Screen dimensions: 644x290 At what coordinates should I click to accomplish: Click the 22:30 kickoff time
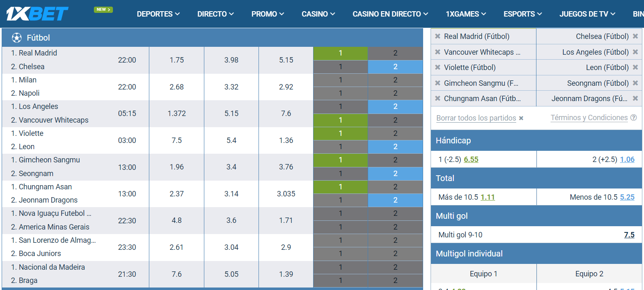coord(127,220)
